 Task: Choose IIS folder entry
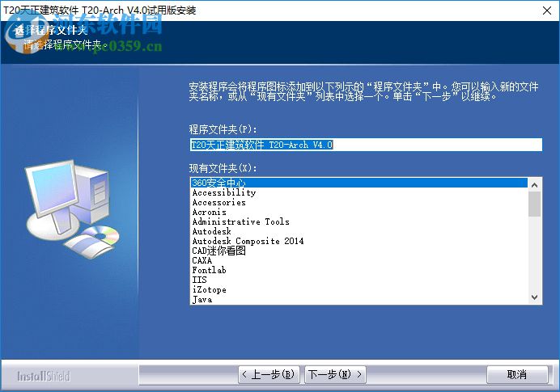pos(359,280)
